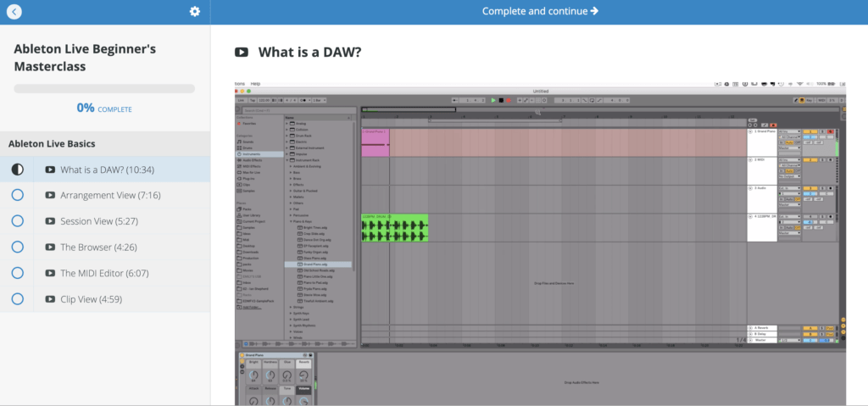Select the Audio Effects category
The width and height of the screenshot is (868, 406).
pyautogui.click(x=252, y=159)
